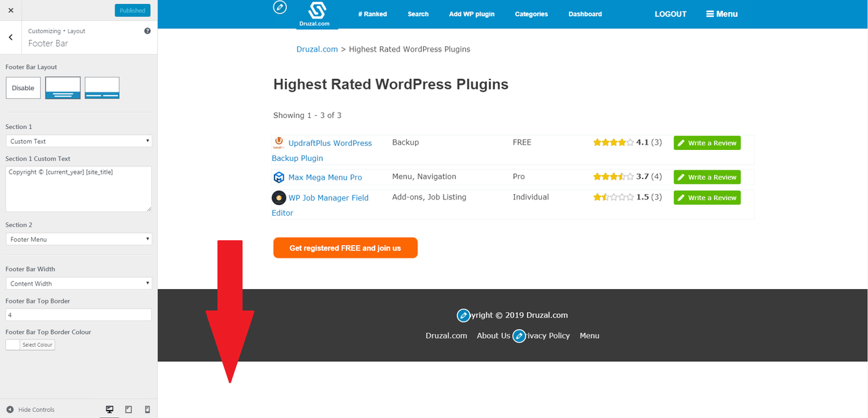Click the star rating for Max Mega Menu Pro
Image resolution: width=868 pixels, height=418 pixels.
pos(614,176)
